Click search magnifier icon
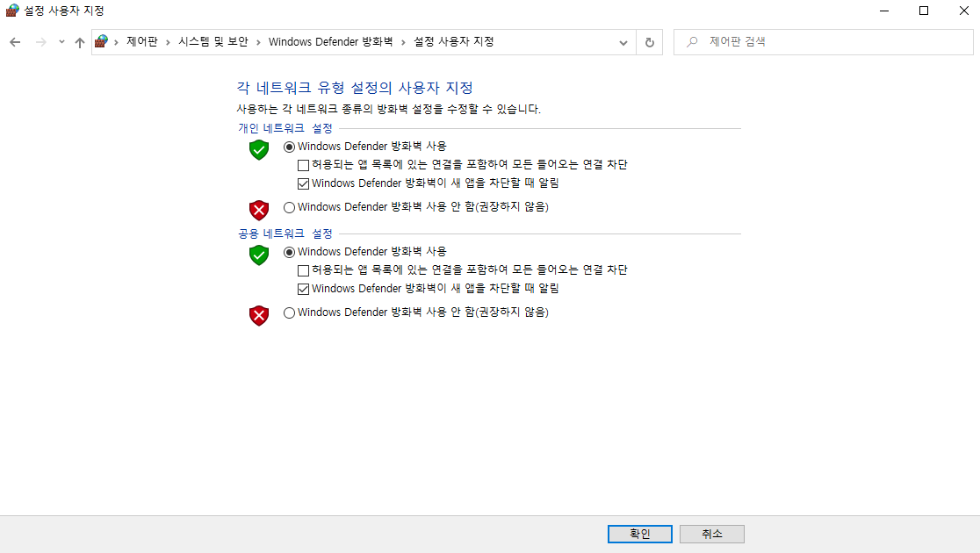 tap(692, 42)
